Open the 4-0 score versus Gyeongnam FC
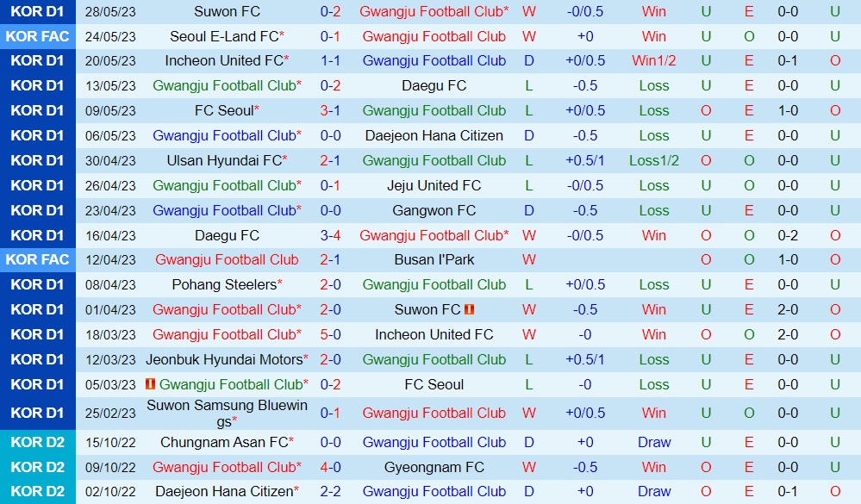Viewport: 861px width, 504px height. (x=330, y=467)
